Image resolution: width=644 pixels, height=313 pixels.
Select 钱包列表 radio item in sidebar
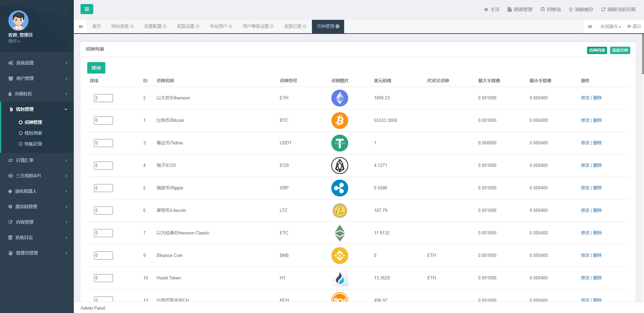tap(21, 133)
